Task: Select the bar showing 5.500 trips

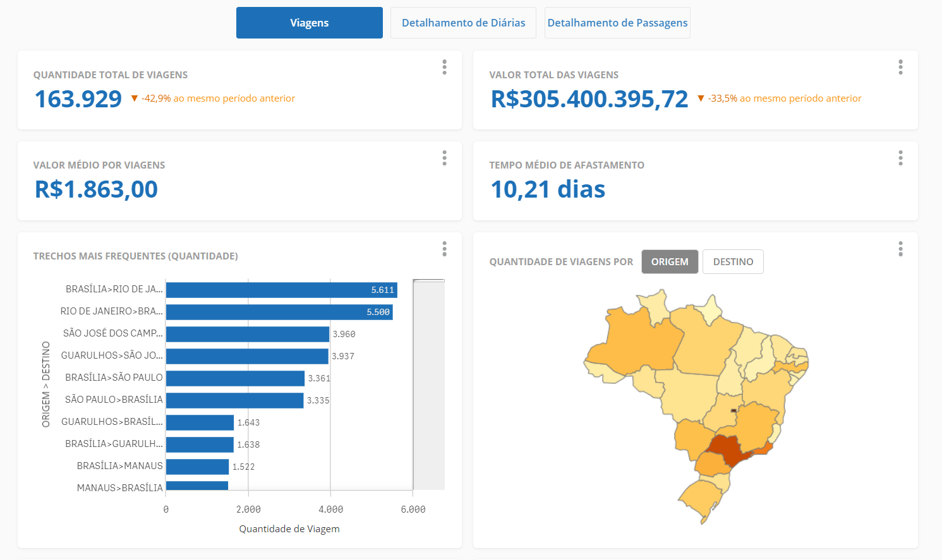Action: coord(279,312)
